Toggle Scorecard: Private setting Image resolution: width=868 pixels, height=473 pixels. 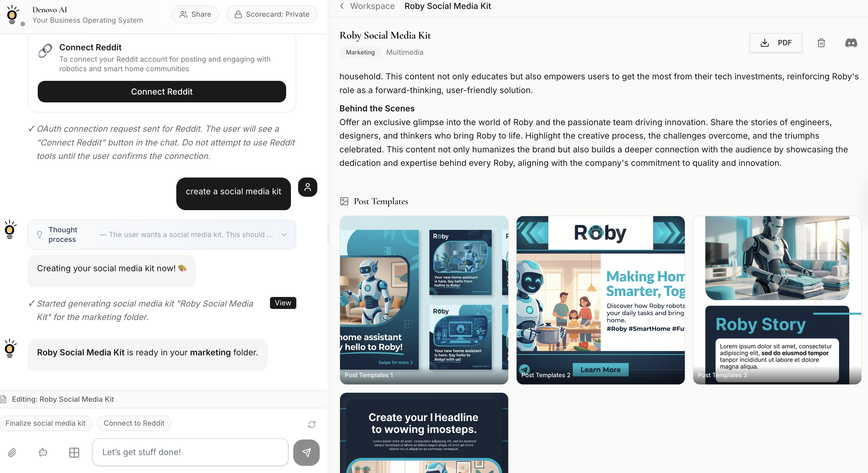(271, 14)
